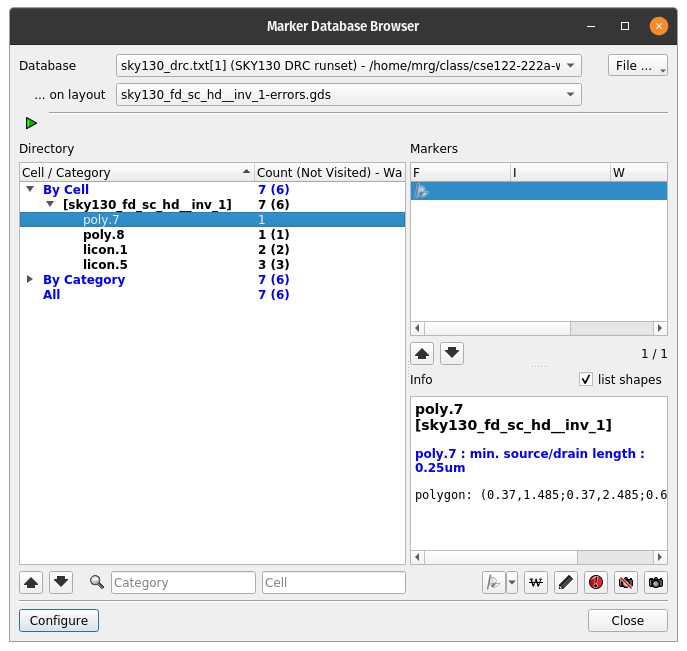687x651 pixels.
Task: Click the Markers horizontal scrollbar track
Action: [538, 328]
